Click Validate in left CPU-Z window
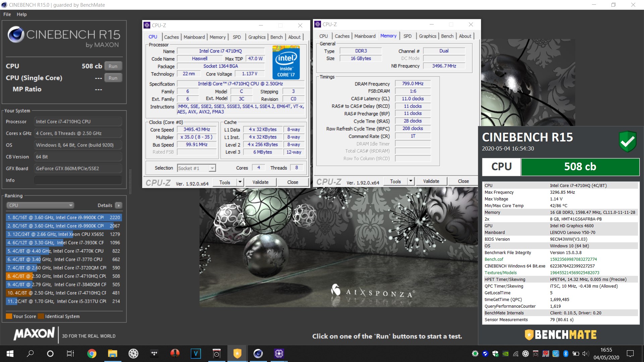Image resolution: width=644 pixels, height=362 pixels. click(x=260, y=182)
